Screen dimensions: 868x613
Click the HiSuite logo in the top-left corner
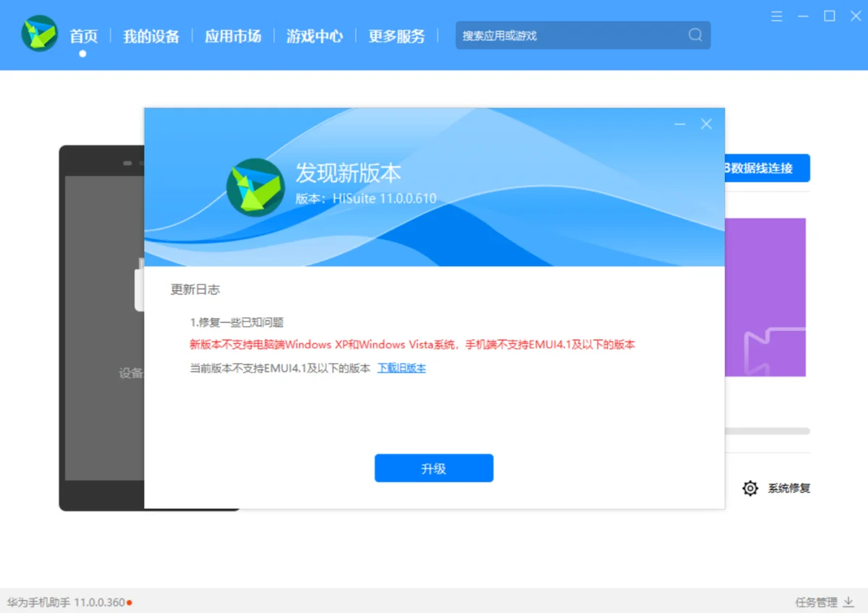coord(38,33)
